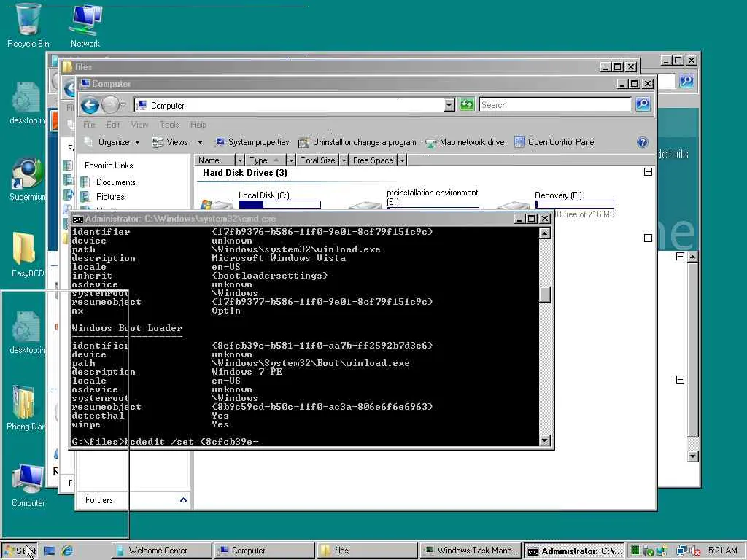Screen dimensions: 747x560
Task: Click the cmd window title bar icon
Action: point(77,219)
